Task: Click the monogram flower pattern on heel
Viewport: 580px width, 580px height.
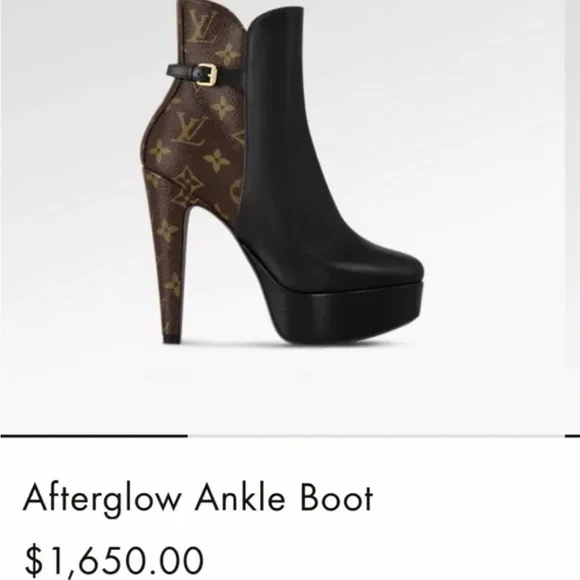Action: click(166, 230)
